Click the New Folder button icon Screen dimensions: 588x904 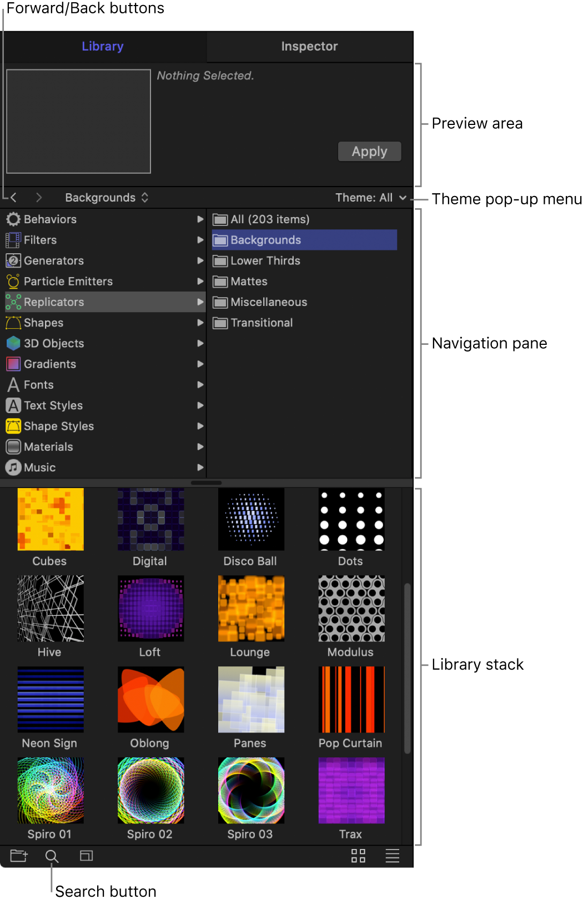point(19,856)
